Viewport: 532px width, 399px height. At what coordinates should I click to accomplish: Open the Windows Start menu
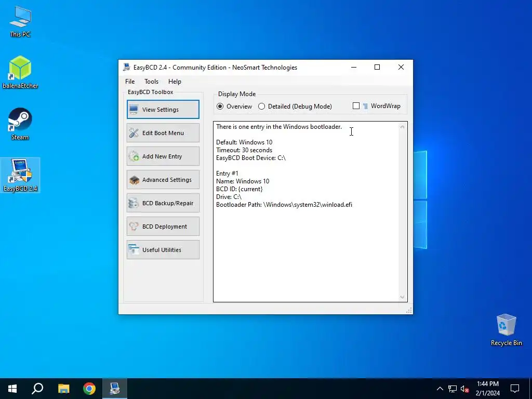[12, 389]
